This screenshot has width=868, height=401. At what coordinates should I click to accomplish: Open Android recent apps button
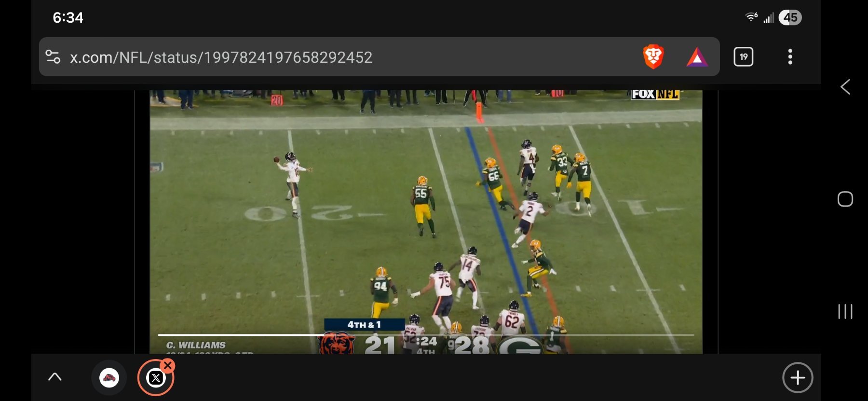tap(845, 311)
